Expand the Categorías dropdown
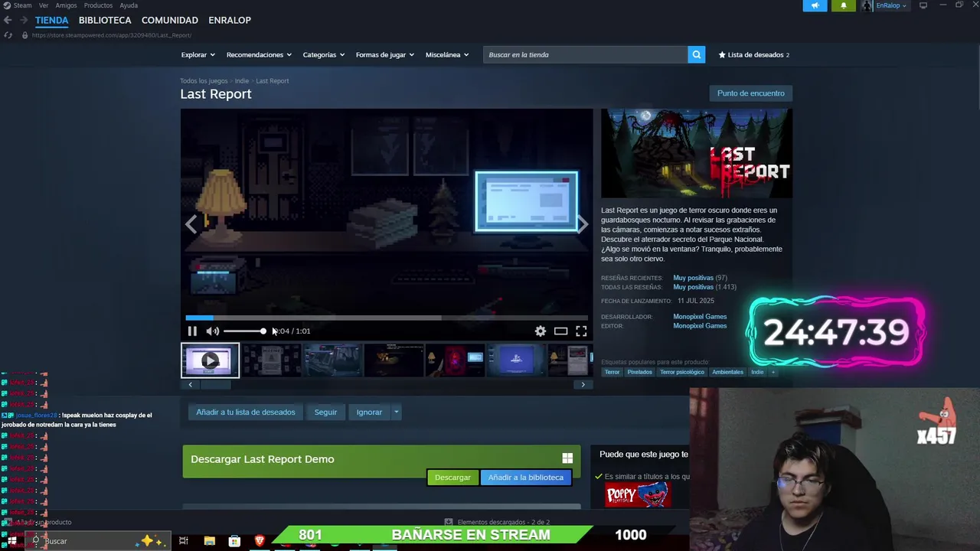 [323, 54]
